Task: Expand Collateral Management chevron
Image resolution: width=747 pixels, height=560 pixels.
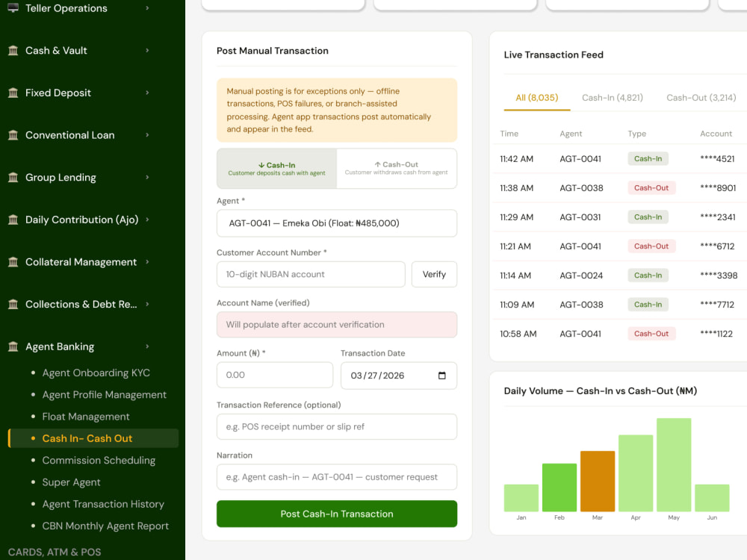Action: (x=147, y=262)
